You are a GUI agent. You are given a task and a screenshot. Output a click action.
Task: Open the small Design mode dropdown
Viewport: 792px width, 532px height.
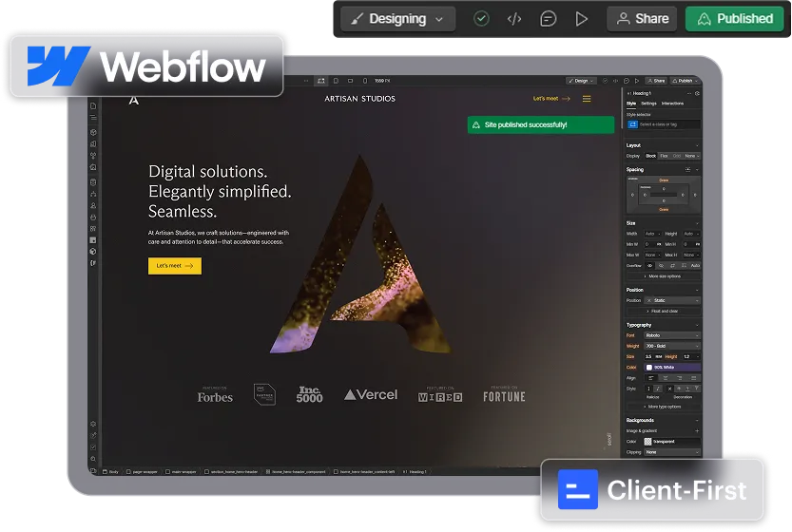[x=581, y=81]
